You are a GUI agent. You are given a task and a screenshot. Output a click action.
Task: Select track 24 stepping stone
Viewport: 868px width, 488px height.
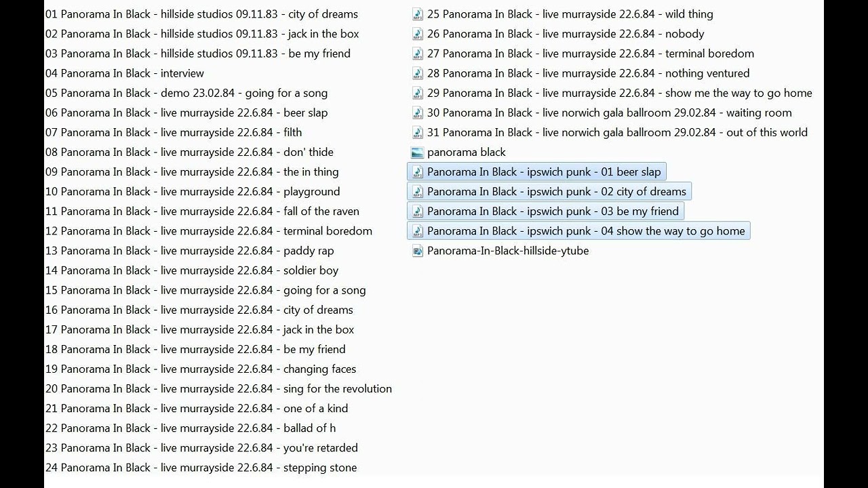[x=201, y=468]
